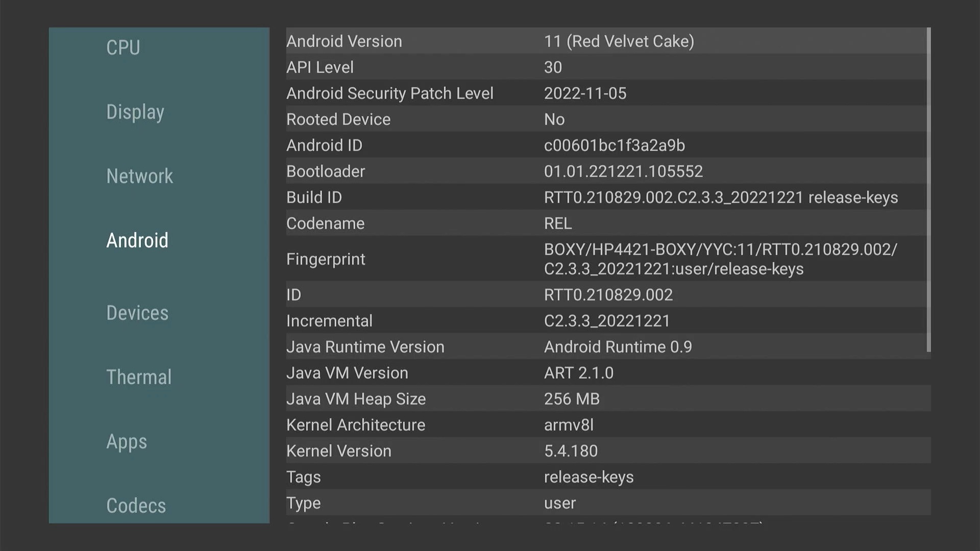Select the Kernel Version label
Screen dimensions: 980x551
click(339, 451)
